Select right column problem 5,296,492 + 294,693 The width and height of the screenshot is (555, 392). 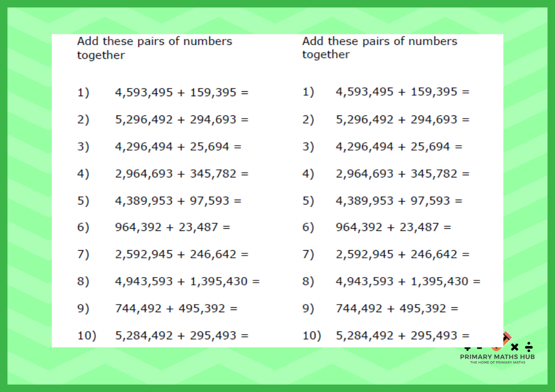pyautogui.click(x=403, y=119)
